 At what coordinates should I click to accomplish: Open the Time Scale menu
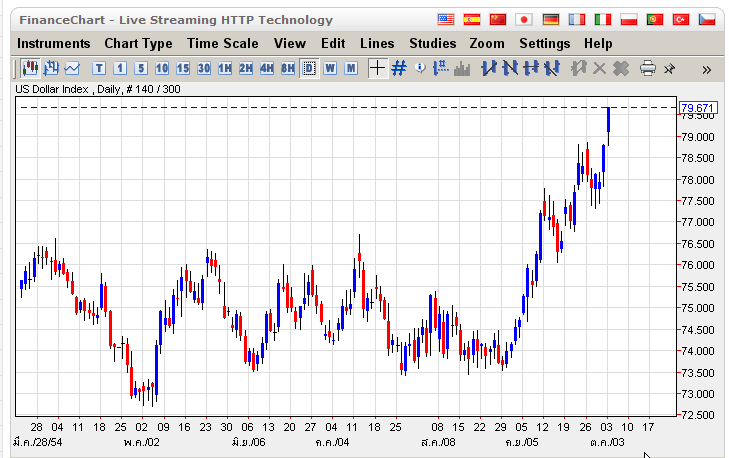coord(223,43)
